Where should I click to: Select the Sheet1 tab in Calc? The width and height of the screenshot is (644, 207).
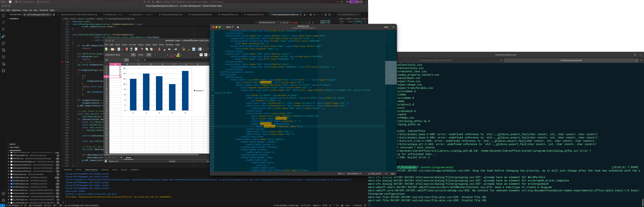(x=129, y=158)
